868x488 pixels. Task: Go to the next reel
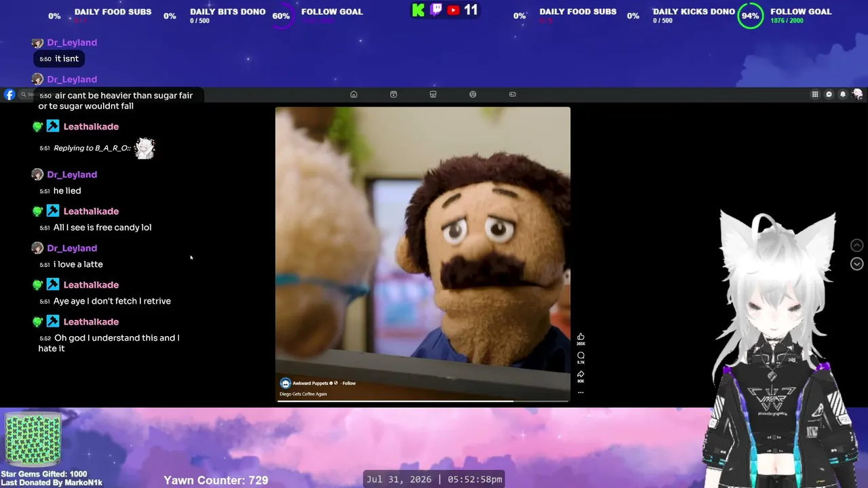[x=856, y=264]
